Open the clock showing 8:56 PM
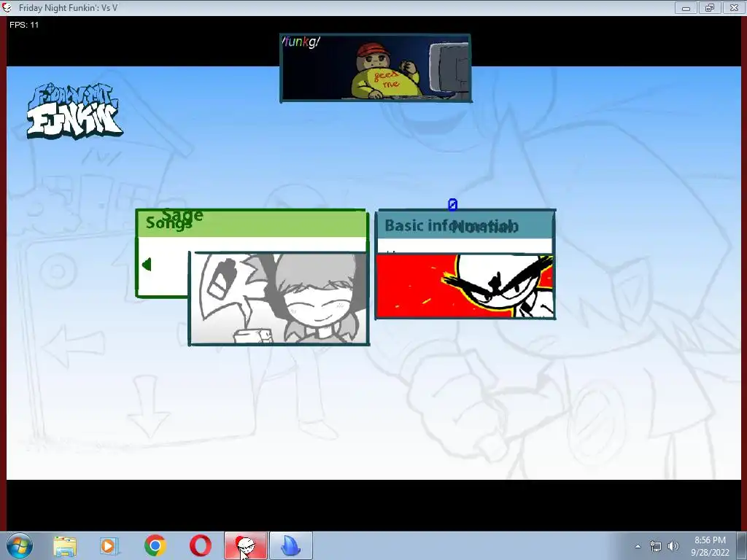Image resolution: width=747 pixels, height=560 pixels. 710,546
